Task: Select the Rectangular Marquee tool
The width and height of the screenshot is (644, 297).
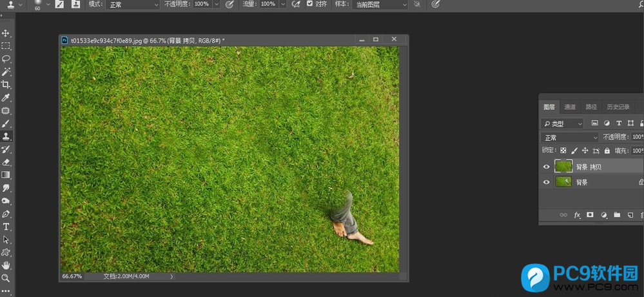Action: pos(6,46)
